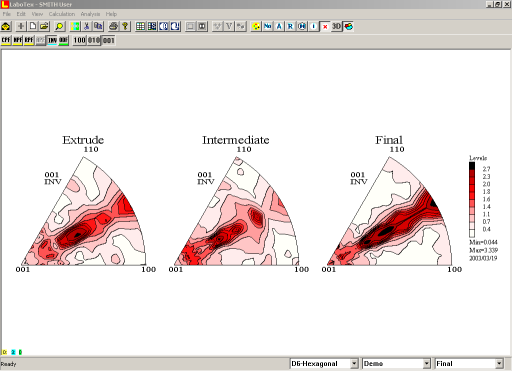The width and height of the screenshot is (512, 371).
Task: Open the View menu
Action: (37, 14)
